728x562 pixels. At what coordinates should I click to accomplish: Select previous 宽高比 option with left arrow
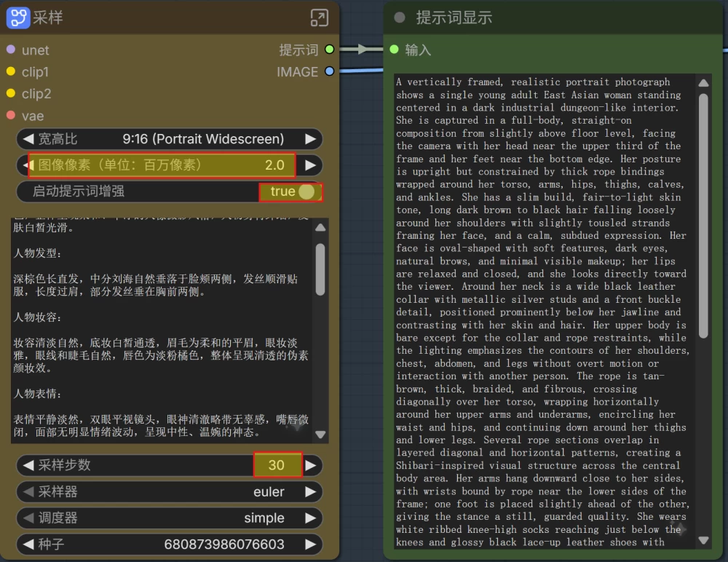(28, 139)
